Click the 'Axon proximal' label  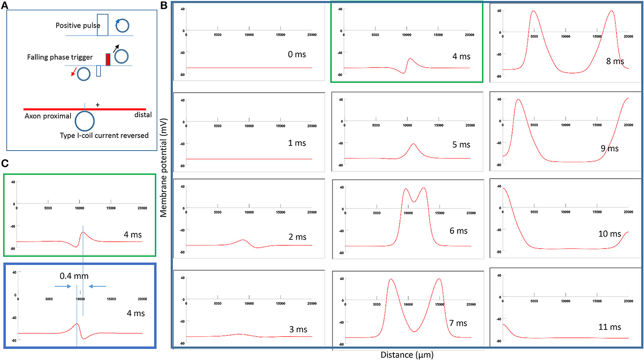click(x=48, y=116)
